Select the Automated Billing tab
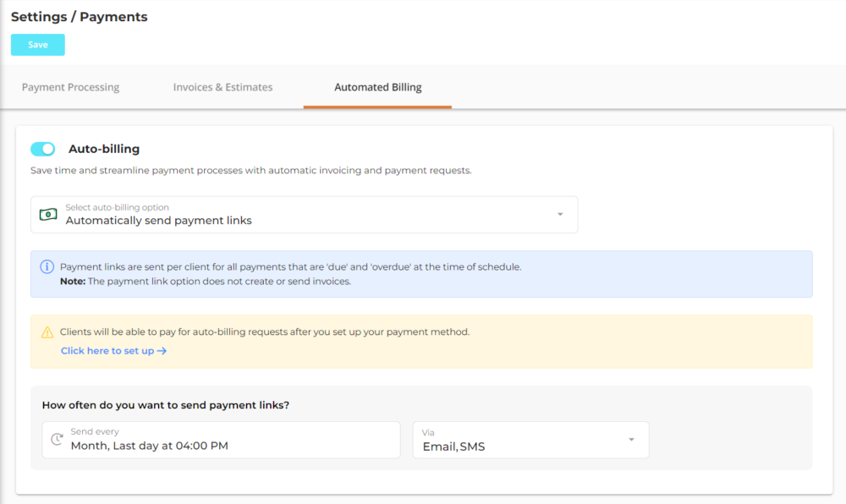Screen dimensions: 846x504 pyautogui.click(x=377, y=87)
